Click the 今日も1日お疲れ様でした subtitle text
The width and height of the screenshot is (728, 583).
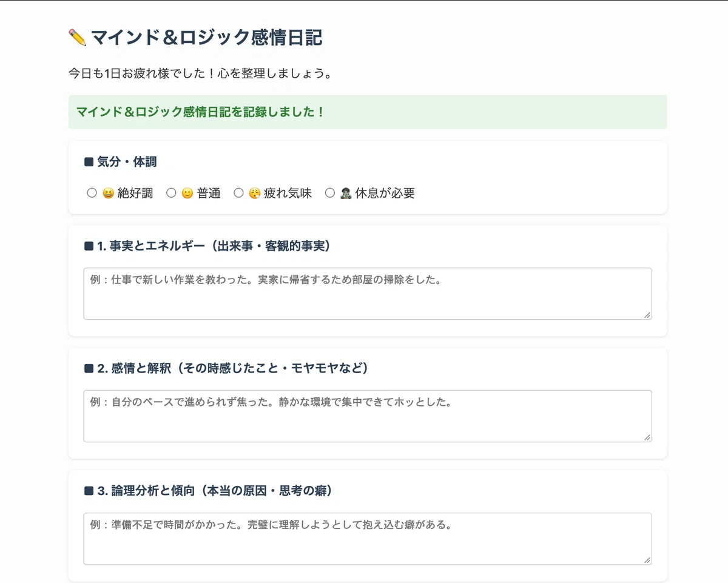tap(200, 74)
